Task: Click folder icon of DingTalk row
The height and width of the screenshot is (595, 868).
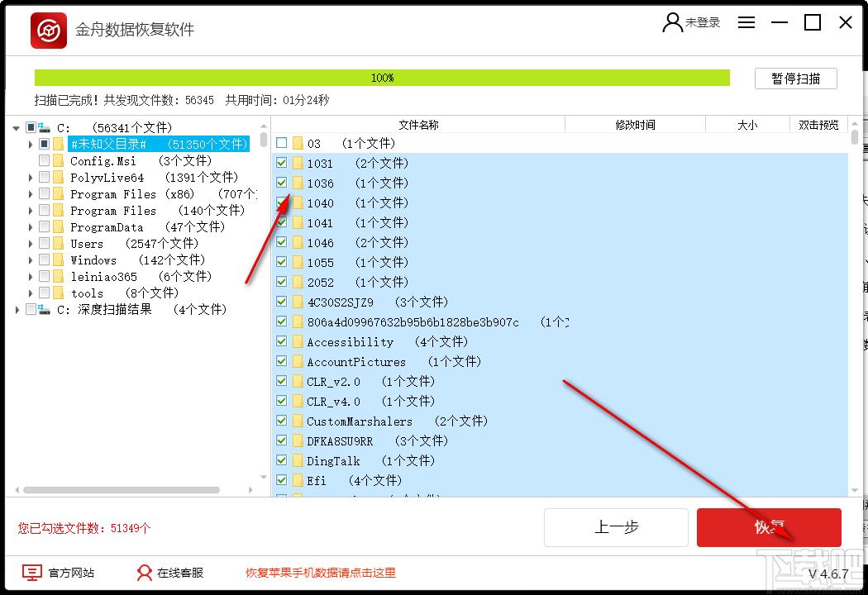Action: click(x=298, y=460)
